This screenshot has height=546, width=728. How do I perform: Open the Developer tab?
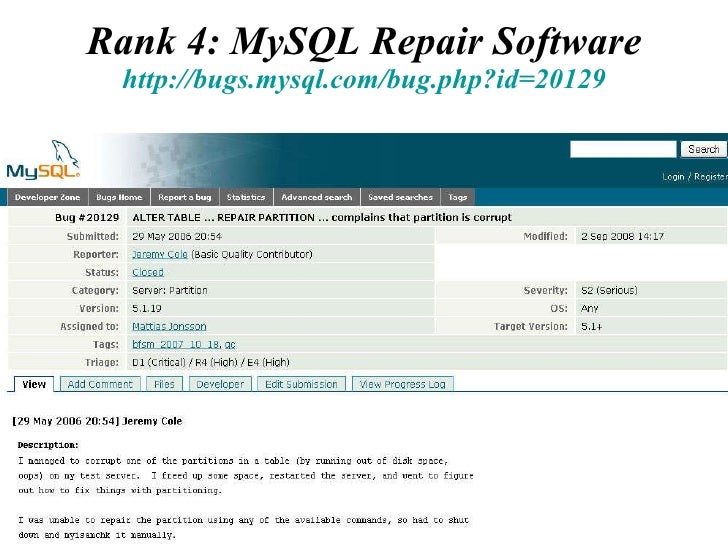point(220,384)
